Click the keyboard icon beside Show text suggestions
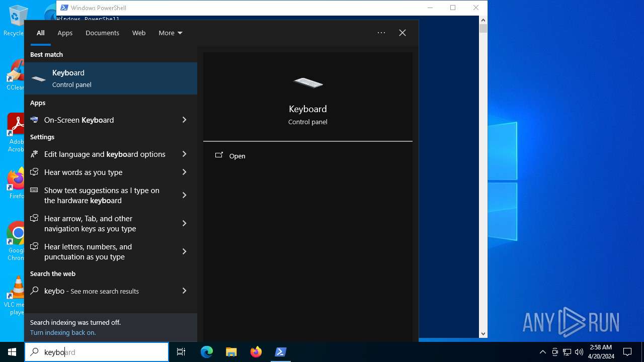The image size is (644, 362). click(34, 190)
